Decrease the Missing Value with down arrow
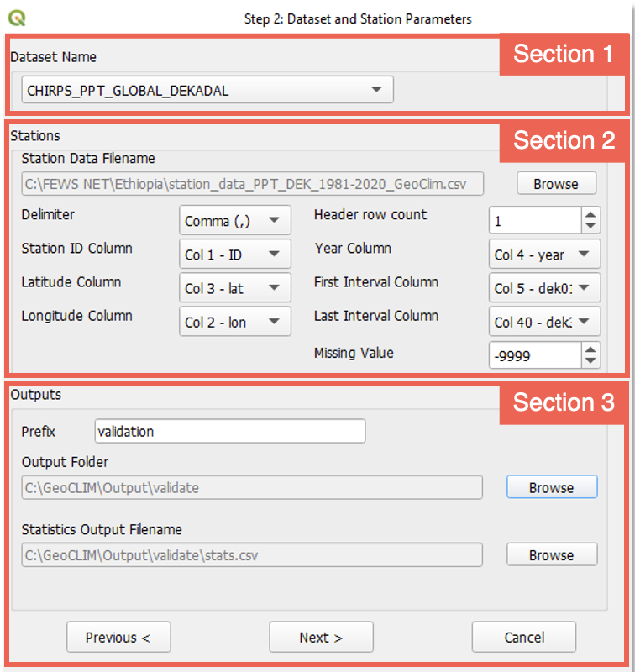The width and height of the screenshot is (635, 672). click(590, 361)
